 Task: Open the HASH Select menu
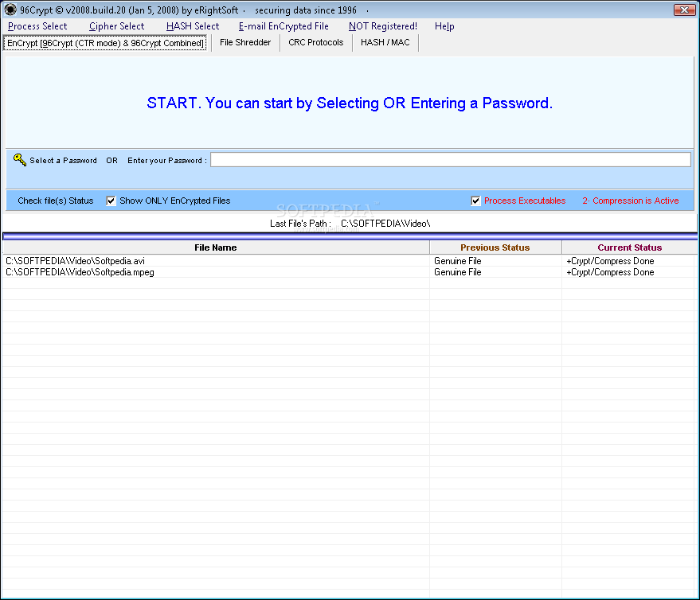[193, 26]
